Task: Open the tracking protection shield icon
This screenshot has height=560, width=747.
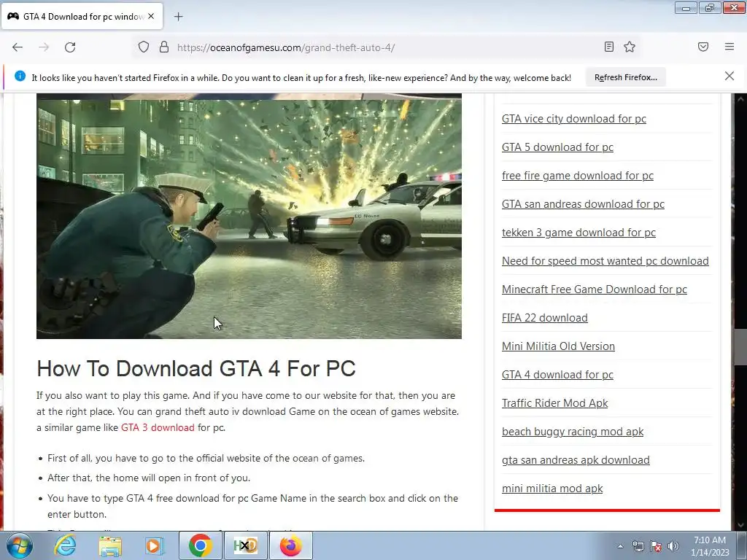Action: [x=144, y=47]
